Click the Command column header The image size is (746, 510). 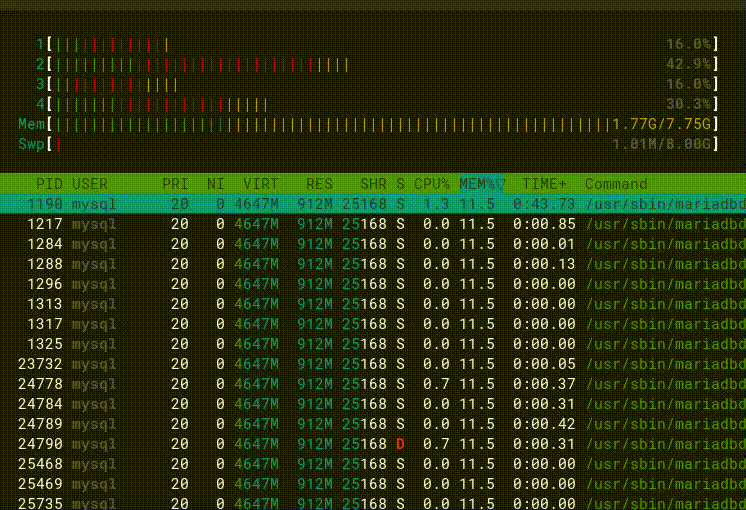(x=616, y=184)
